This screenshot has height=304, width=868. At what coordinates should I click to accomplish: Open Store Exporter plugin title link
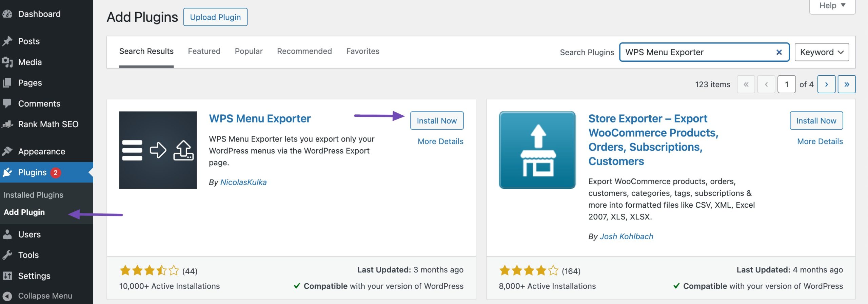653,140
